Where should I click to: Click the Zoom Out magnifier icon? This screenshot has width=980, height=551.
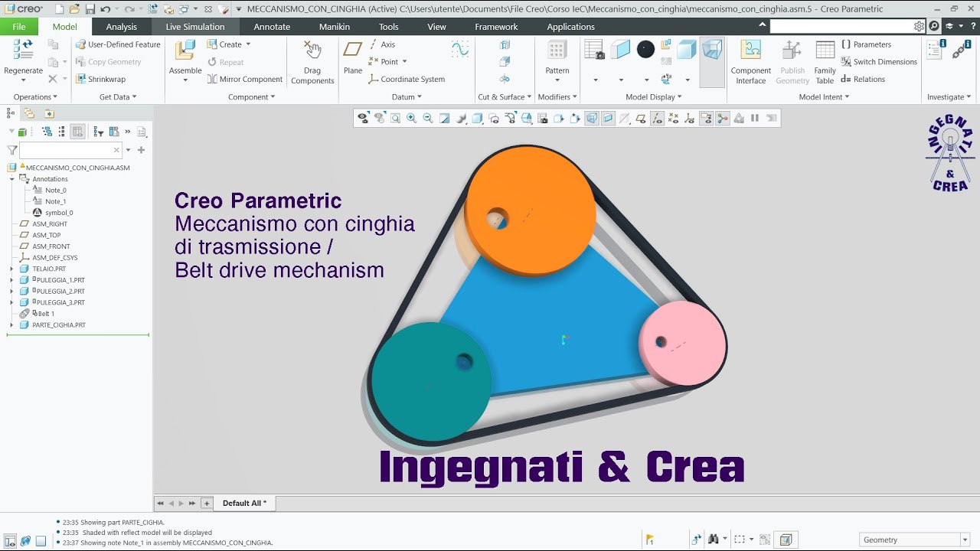427,118
